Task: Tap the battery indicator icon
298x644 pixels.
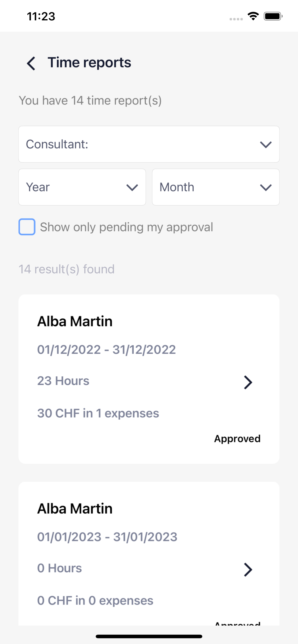Action: [x=273, y=16]
